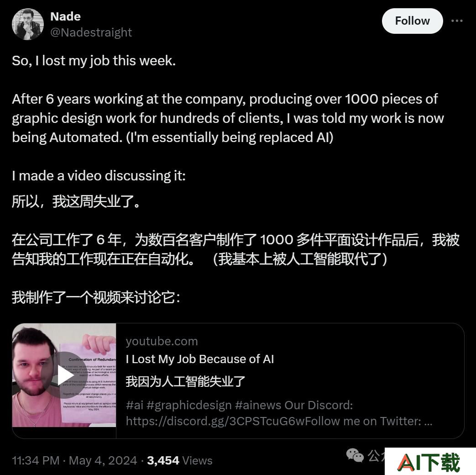The height and width of the screenshot is (475, 476).
Task: Open the display name Nade
Action: click(65, 16)
